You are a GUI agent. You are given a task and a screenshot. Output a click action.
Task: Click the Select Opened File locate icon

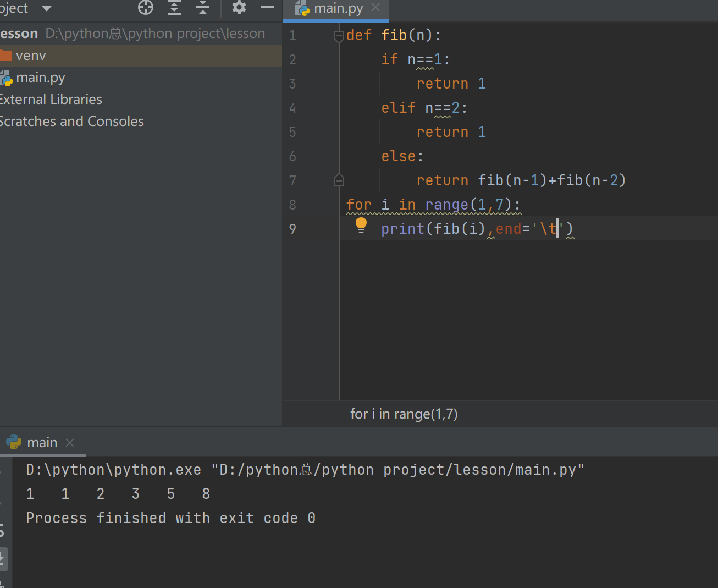(146, 8)
